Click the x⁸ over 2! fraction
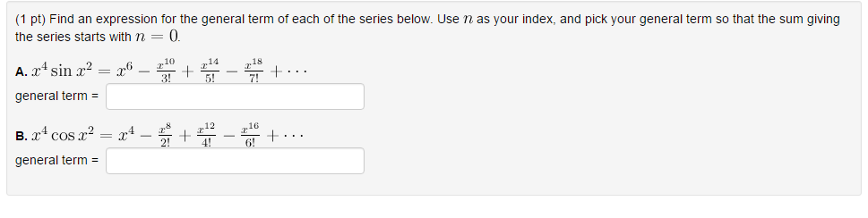Image resolution: width=868 pixels, height=218 pixels. 165,135
